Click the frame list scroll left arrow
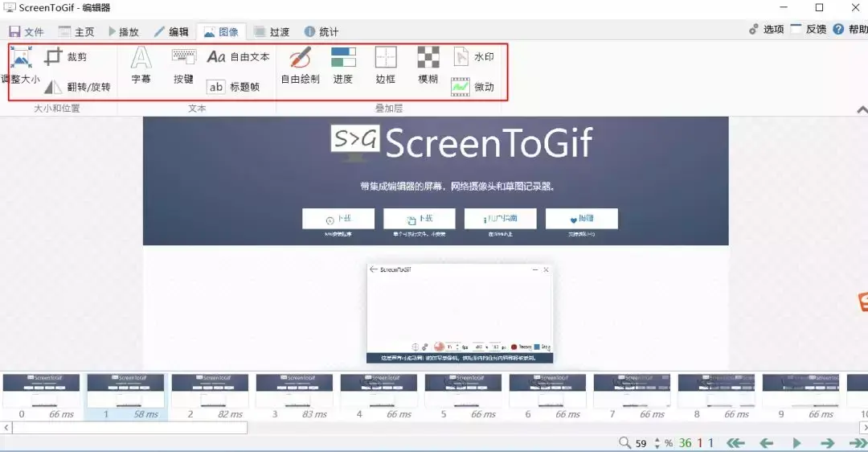 point(6,428)
